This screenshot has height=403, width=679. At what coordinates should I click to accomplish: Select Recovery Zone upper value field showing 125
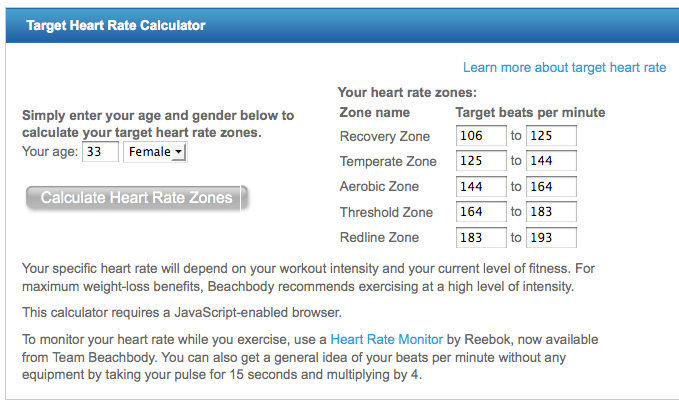tap(551, 135)
